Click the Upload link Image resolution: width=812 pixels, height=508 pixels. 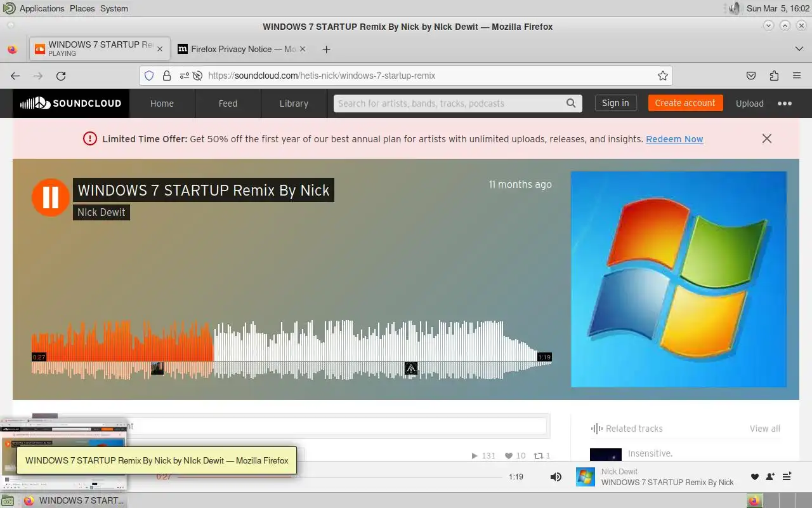(750, 104)
